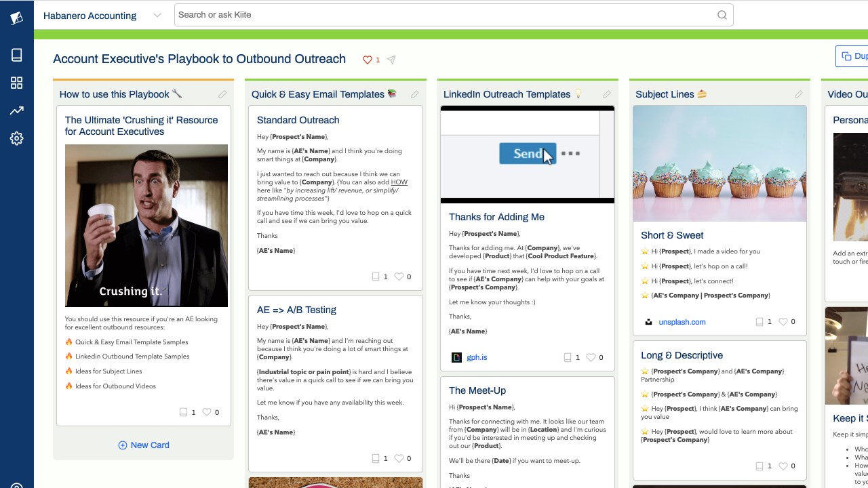This screenshot has width=868, height=488.
Task: Like the Ultimate 'Crushing it' Resource card
Action: click(207, 412)
